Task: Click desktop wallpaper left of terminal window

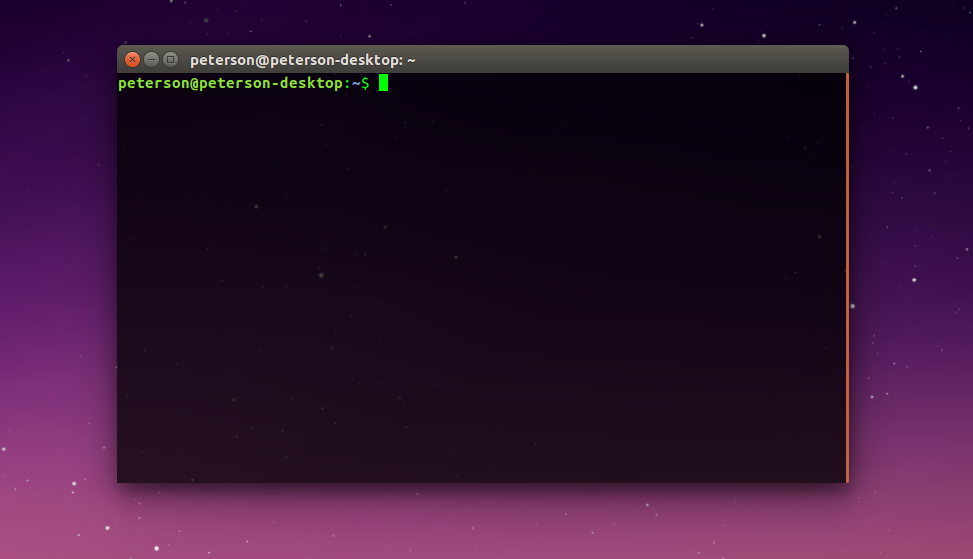Action: (x=58, y=280)
